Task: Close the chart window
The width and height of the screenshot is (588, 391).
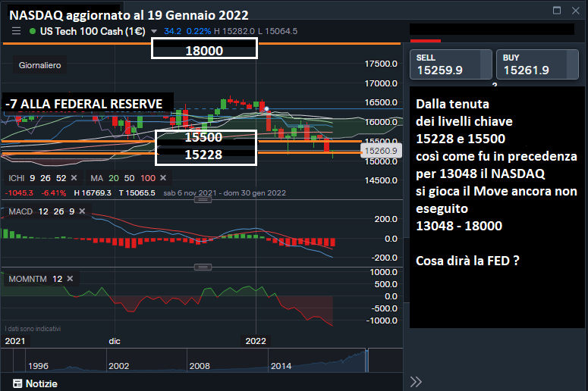Action: 576,11
